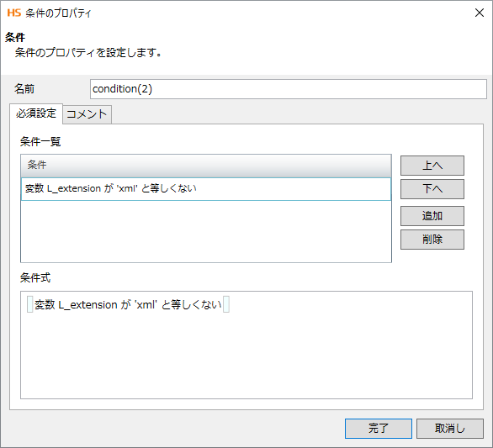The width and height of the screenshot is (493, 448).
Task: Click the HS application icon in title bar
Action: coord(14,13)
